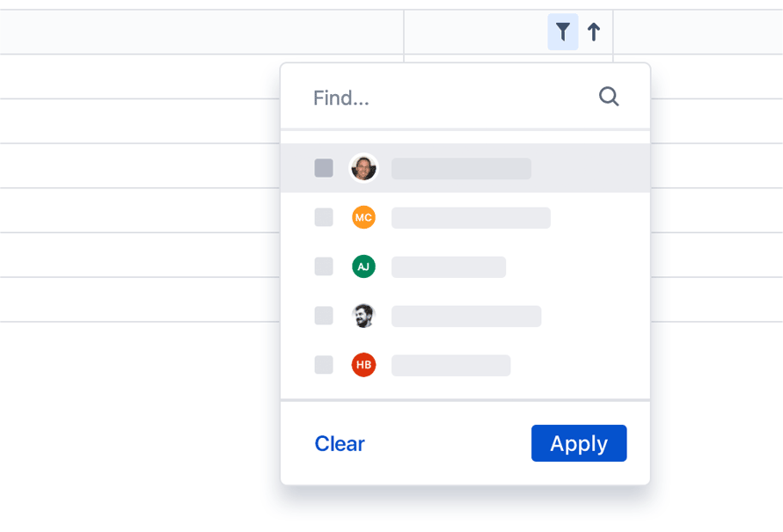The height and width of the screenshot is (532, 783).
Task: Check the box next to HB
Action: pyautogui.click(x=324, y=365)
